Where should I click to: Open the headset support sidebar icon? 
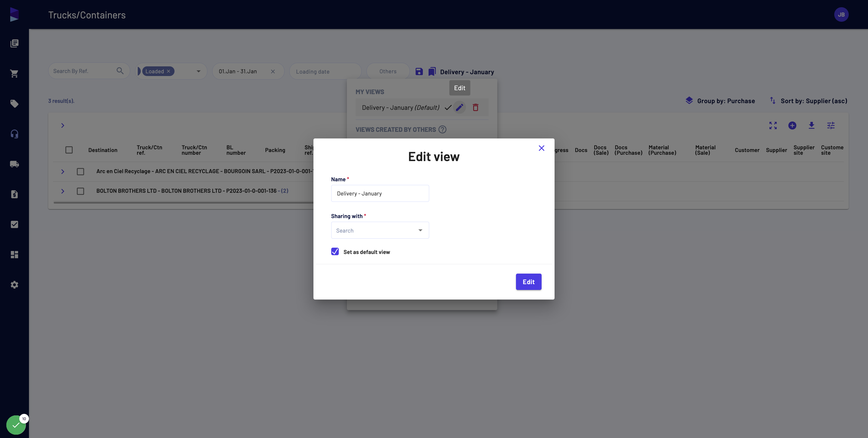pyautogui.click(x=14, y=134)
